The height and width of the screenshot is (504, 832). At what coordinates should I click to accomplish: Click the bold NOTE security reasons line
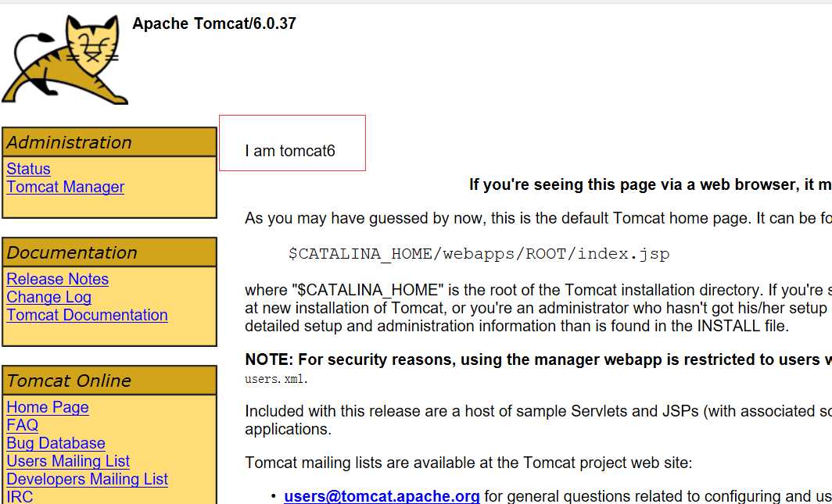tap(539, 360)
